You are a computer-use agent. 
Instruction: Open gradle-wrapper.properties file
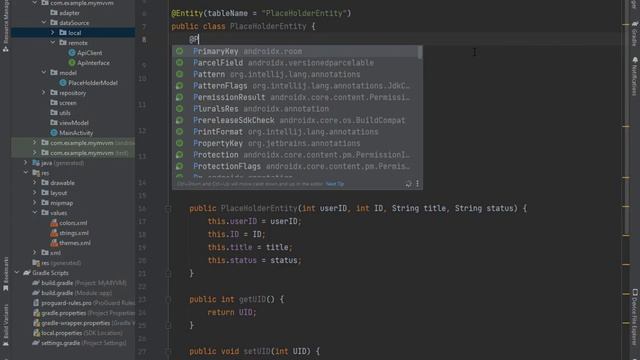tap(84, 323)
